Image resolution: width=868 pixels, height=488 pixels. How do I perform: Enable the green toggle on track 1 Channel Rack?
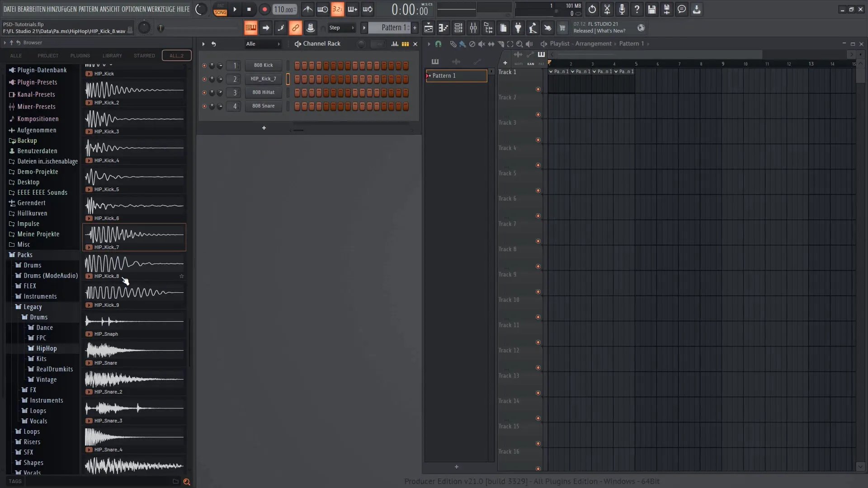click(204, 65)
